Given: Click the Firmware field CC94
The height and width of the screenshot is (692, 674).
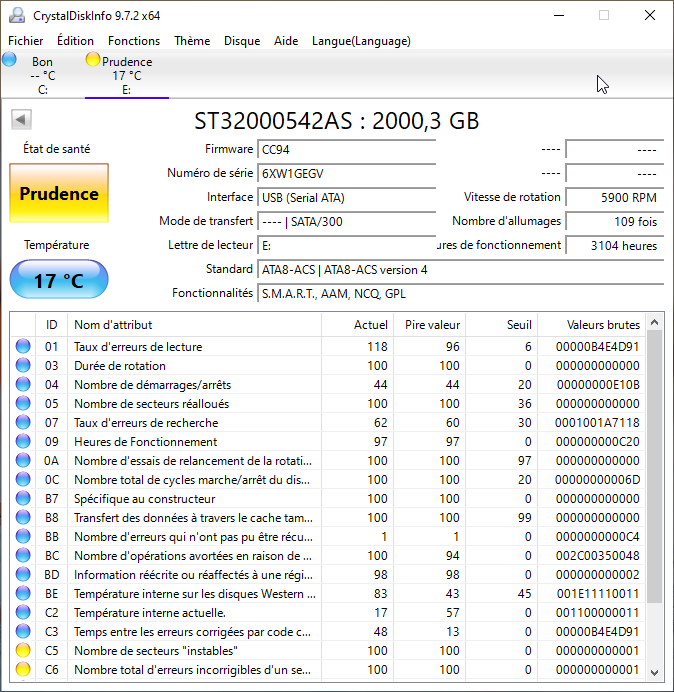Looking at the screenshot, I should (346, 150).
